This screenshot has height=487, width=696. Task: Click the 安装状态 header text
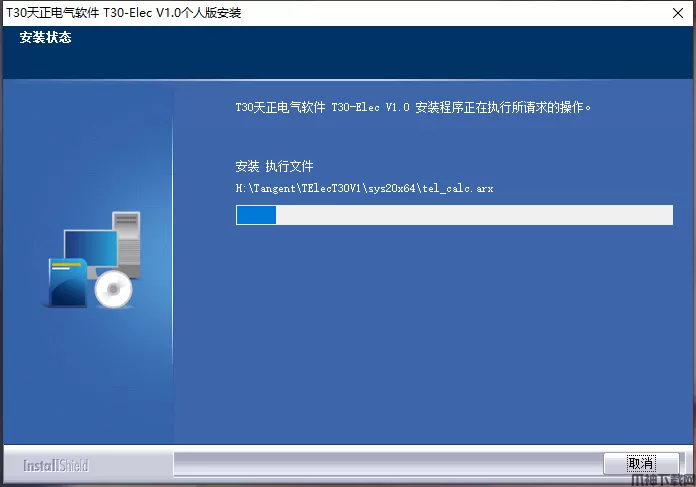click(45, 37)
